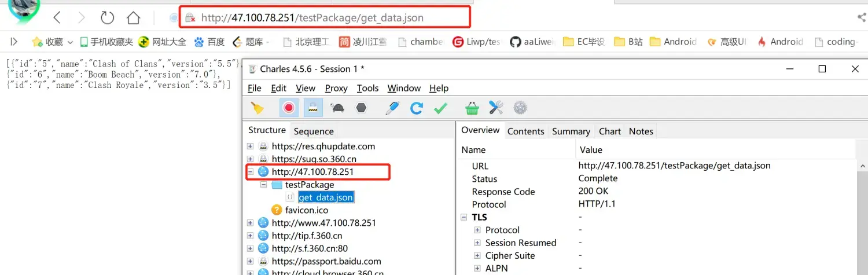868x275 pixels.
Task: Toggle throttling turtle icon
Action: coord(337,108)
